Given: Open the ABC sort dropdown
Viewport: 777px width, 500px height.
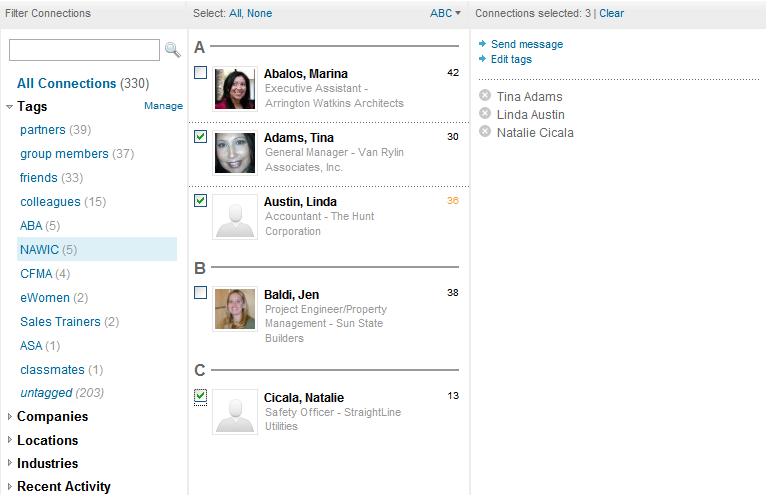Looking at the screenshot, I should point(445,13).
